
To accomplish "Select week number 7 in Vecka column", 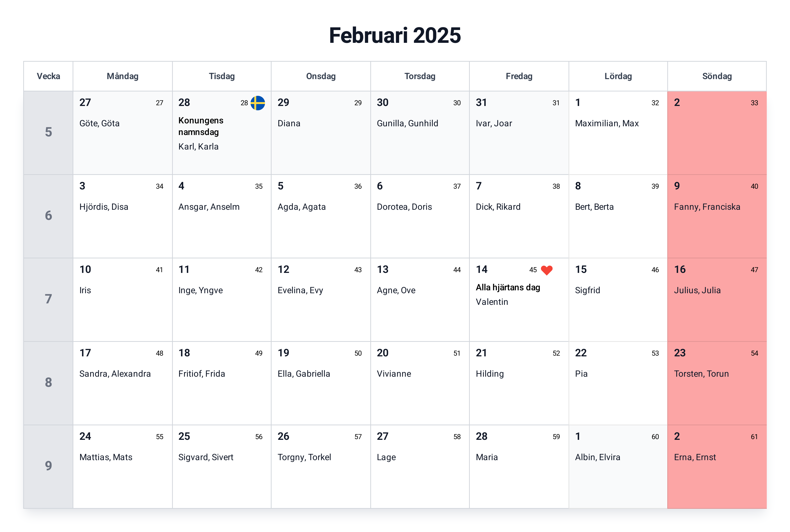I will coord(48,299).
